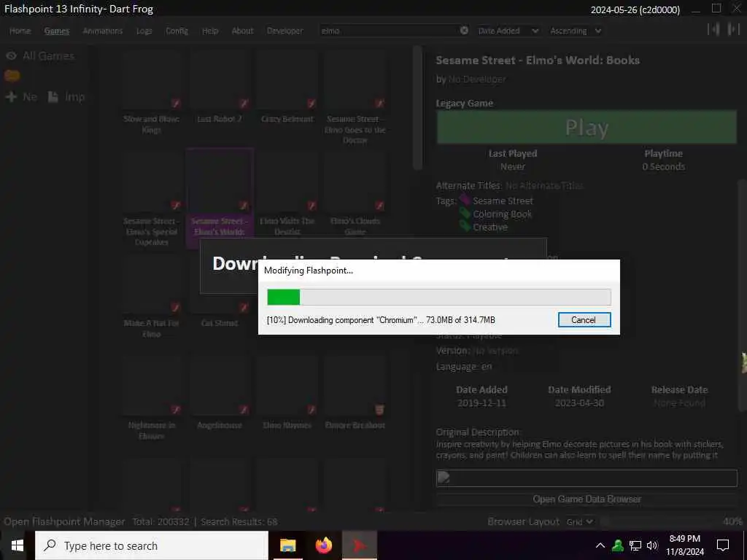Click the Flashpoint icon in the taskbar
The image size is (747, 560).
coord(360,545)
